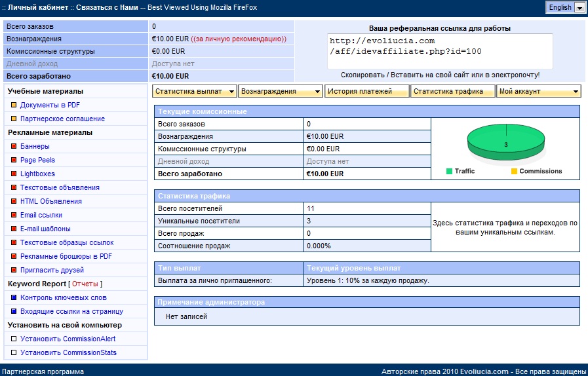Open the Мой аккаунт dropdown menu
Image resolution: width=588 pixels, height=376 pixels.
pos(539,92)
